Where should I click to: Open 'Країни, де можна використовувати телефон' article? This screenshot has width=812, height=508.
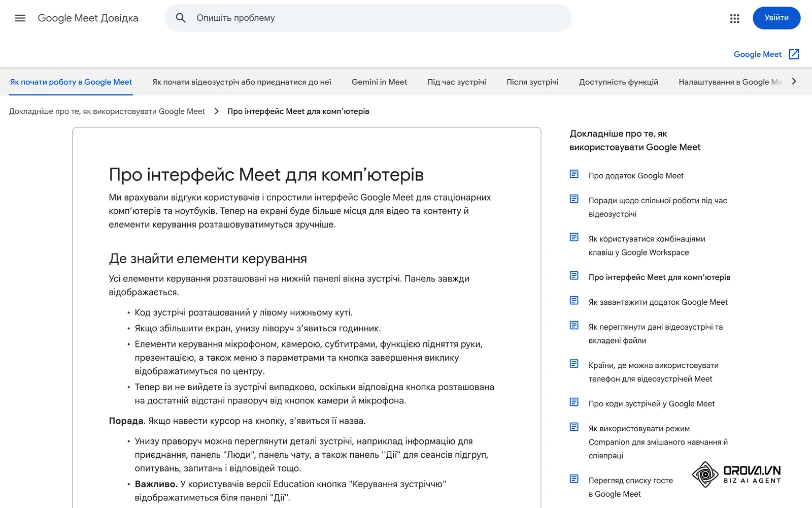(654, 372)
